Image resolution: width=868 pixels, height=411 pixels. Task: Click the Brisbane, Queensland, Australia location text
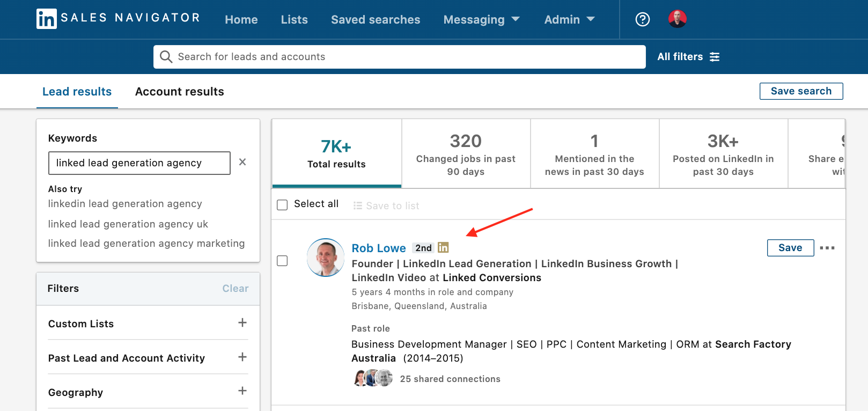click(x=420, y=306)
